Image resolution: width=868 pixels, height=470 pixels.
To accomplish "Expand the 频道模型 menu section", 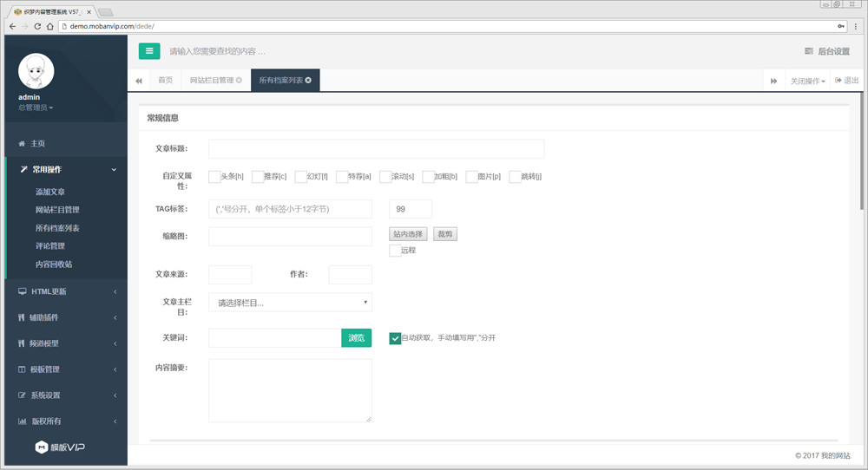I will [115, 343].
